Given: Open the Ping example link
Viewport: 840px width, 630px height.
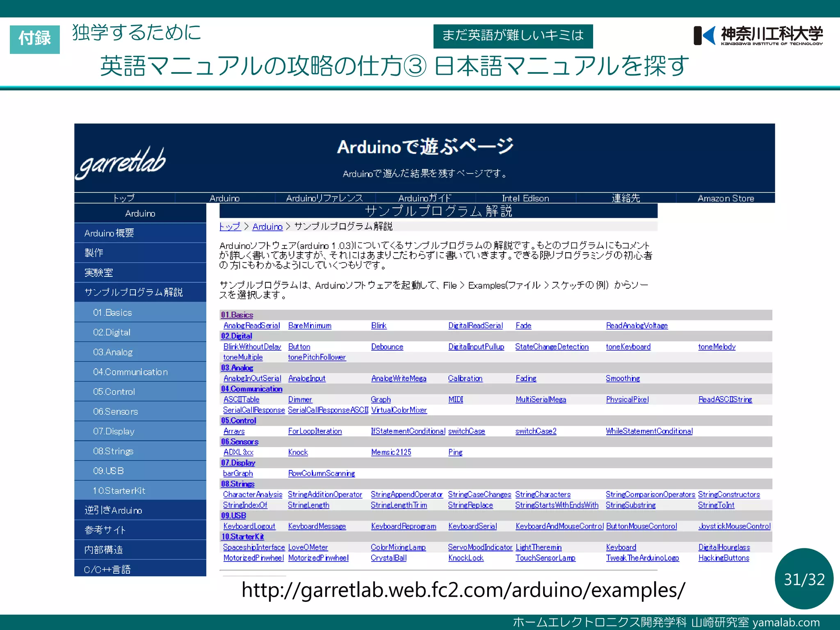Looking at the screenshot, I should [x=455, y=452].
